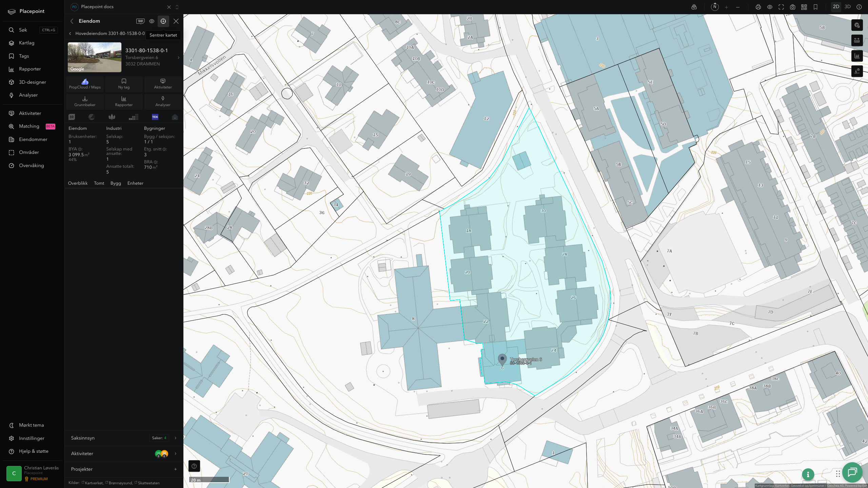Image resolution: width=868 pixels, height=488 pixels.
Task: Reset map rotation with north compass
Action: (715, 7)
